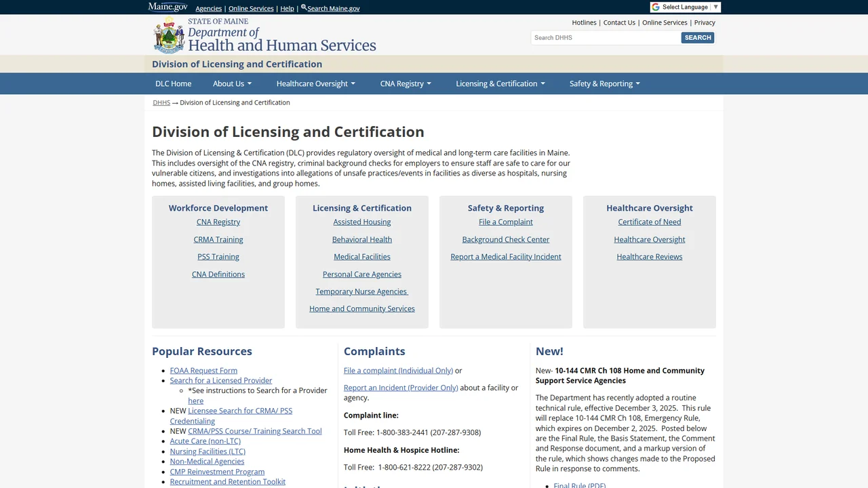Open the Help link
Image resolution: width=868 pixels, height=488 pixels.
click(x=288, y=8)
